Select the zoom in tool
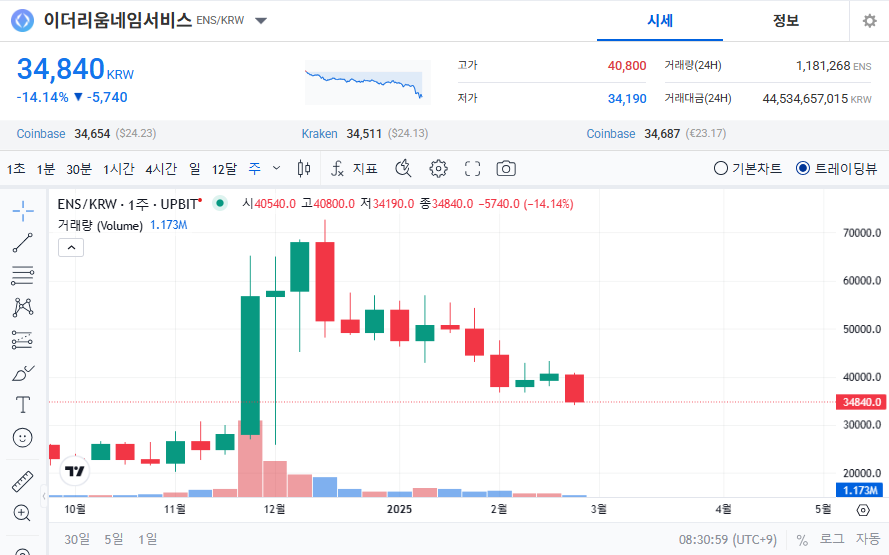 [22, 513]
